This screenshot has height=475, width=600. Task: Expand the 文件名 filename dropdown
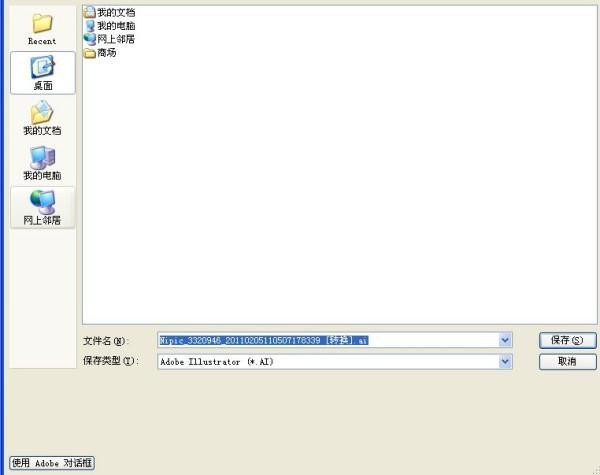point(505,340)
